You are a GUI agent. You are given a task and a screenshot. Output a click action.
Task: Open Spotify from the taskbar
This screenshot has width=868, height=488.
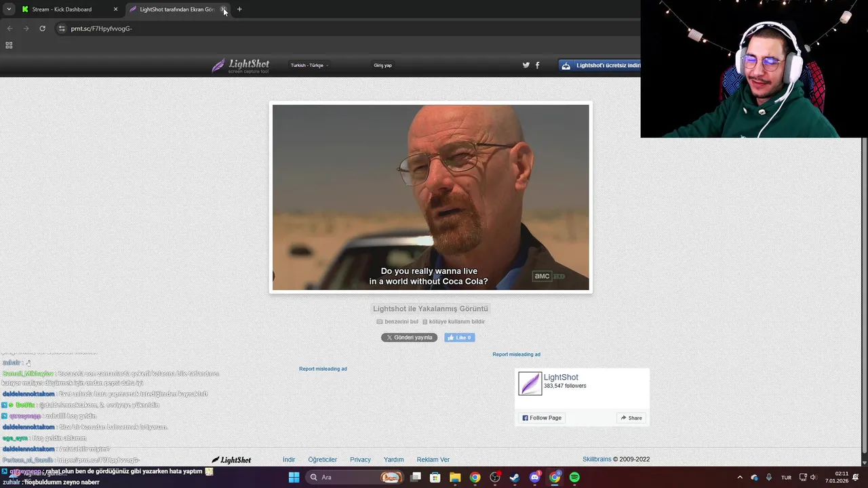point(574,477)
